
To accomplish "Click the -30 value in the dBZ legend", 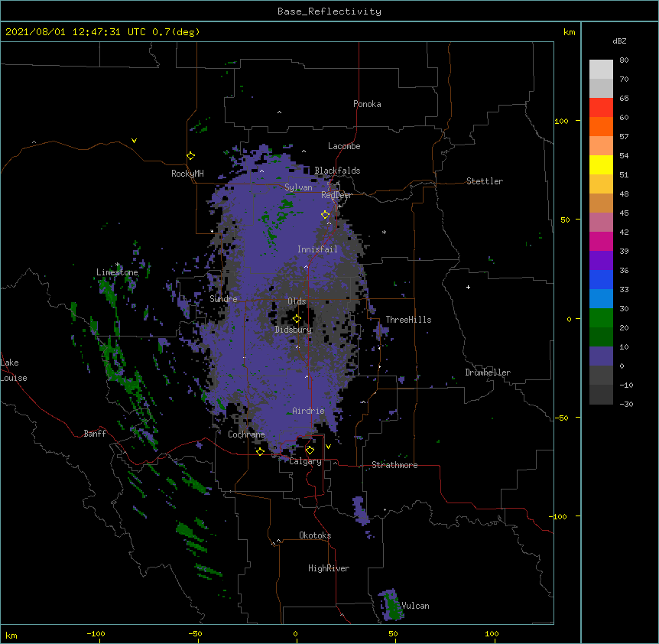I will click(x=626, y=404).
